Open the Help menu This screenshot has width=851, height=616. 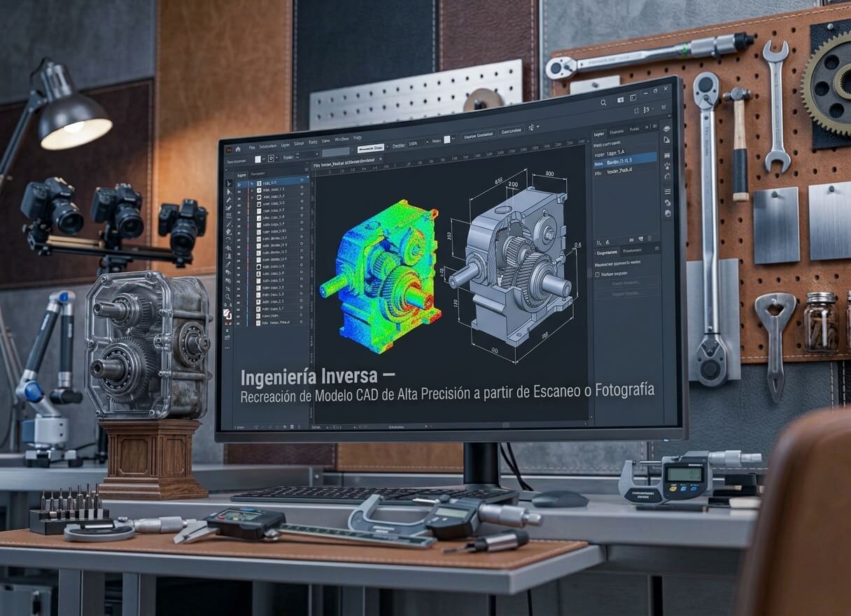[357, 138]
